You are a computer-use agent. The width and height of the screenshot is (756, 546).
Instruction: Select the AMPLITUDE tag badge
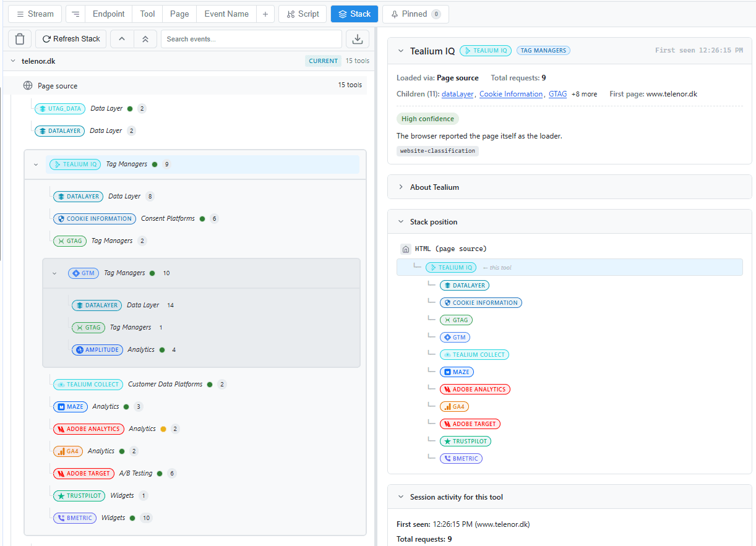coord(97,350)
